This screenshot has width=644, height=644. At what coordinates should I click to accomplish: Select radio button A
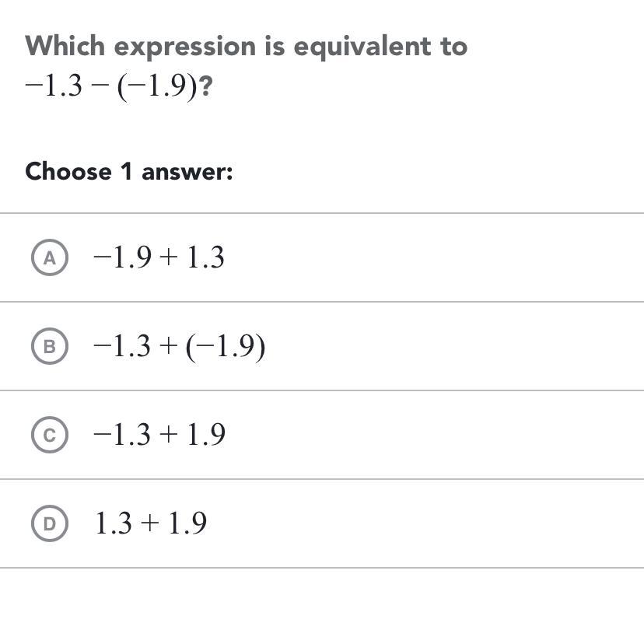[50, 257]
